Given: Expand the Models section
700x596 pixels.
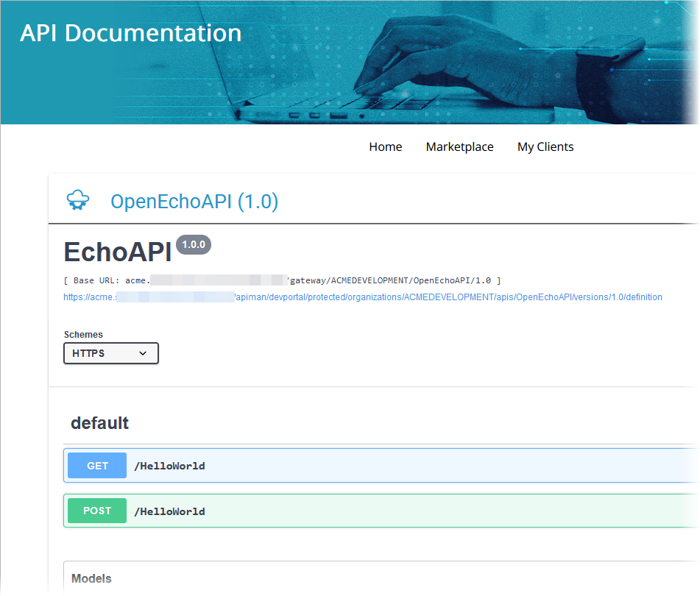Looking at the screenshot, I should coord(91,578).
